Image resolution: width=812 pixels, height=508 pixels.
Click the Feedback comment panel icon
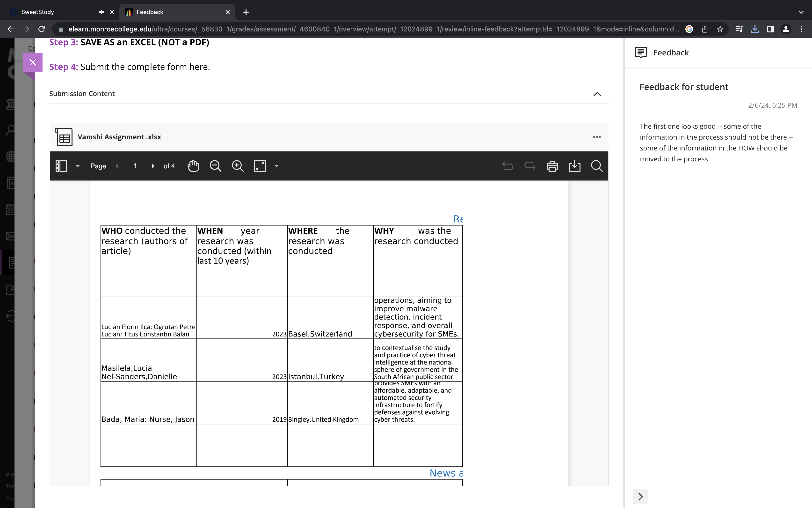click(x=641, y=52)
